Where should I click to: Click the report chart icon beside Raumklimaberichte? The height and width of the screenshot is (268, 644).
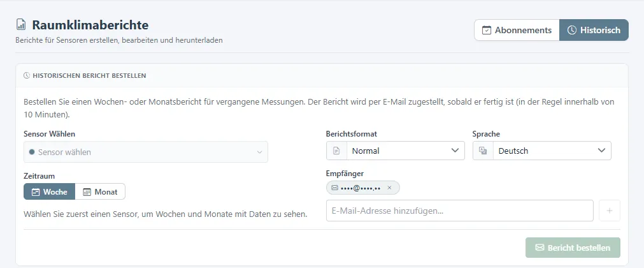[x=21, y=25]
